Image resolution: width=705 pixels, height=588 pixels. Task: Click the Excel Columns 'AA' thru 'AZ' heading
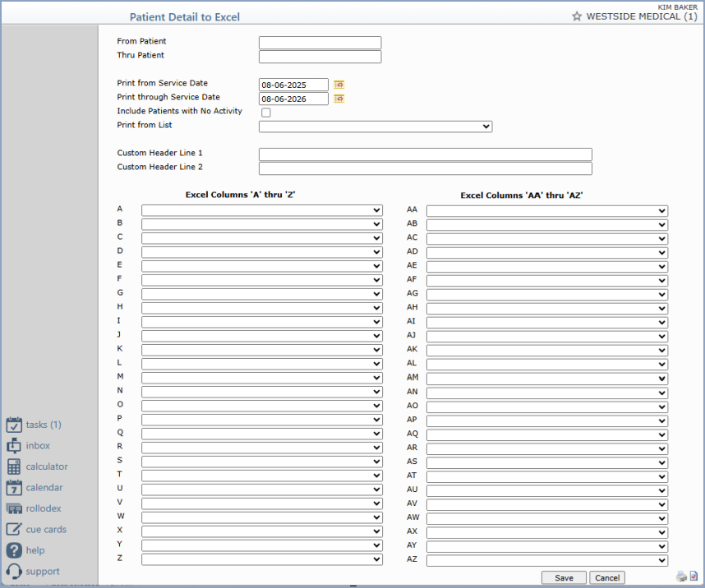(x=522, y=195)
